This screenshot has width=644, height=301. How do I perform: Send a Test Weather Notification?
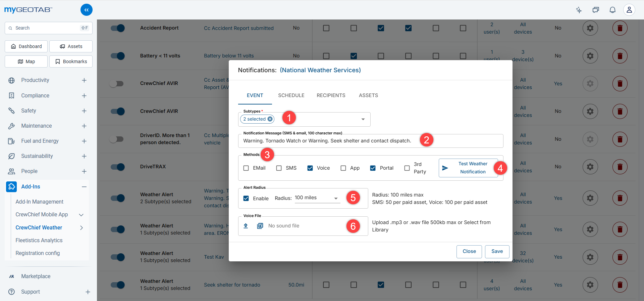[x=468, y=168]
